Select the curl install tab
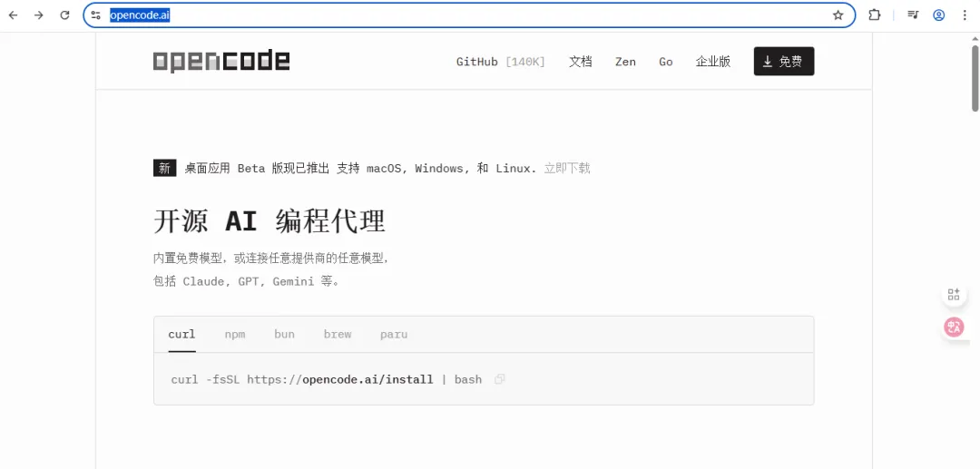 pos(181,334)
